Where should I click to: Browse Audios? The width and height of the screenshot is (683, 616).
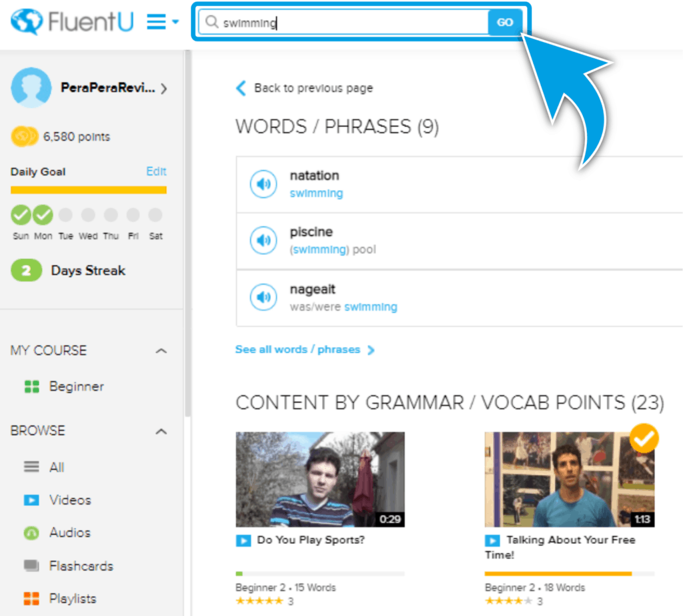point(70,533)
